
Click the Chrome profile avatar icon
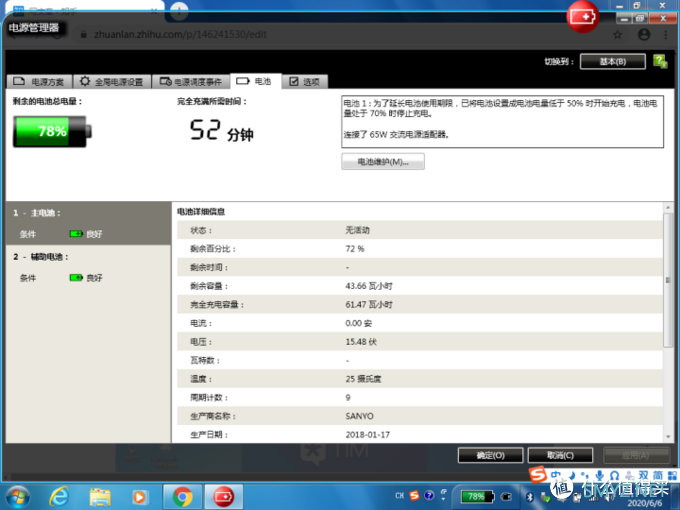(x=644, y=35)
